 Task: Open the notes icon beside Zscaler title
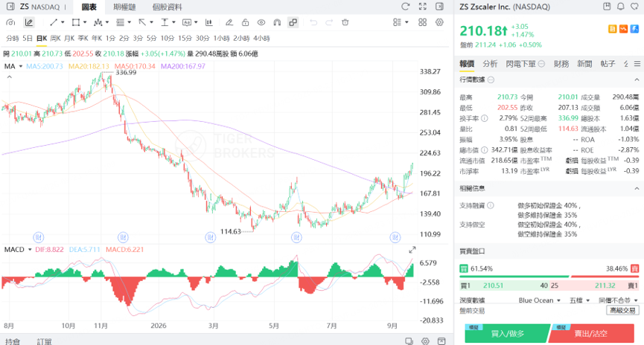[607, 6]
